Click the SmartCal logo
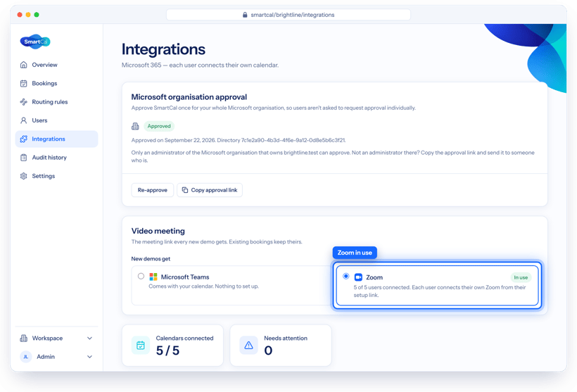The height and width of the screenshot is (392, 577). click(35, 42)
